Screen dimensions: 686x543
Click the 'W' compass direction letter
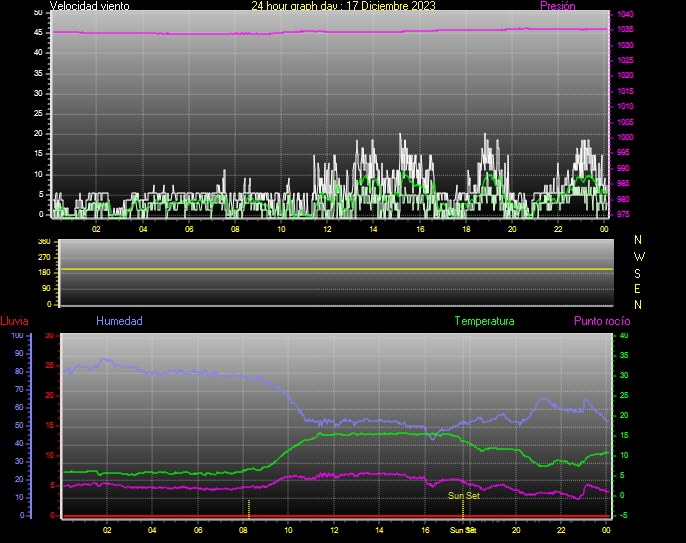click(639, 256)
